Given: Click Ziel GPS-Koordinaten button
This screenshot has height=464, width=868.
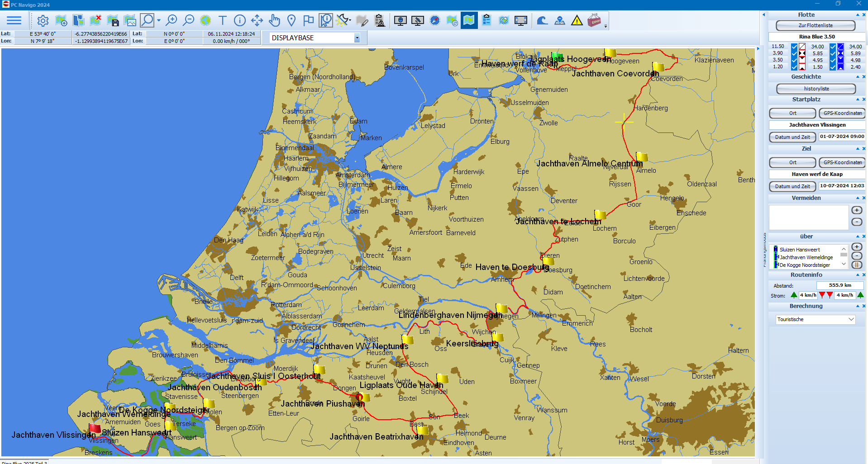Looking at the screenshot, I should [x=842, y=162].
